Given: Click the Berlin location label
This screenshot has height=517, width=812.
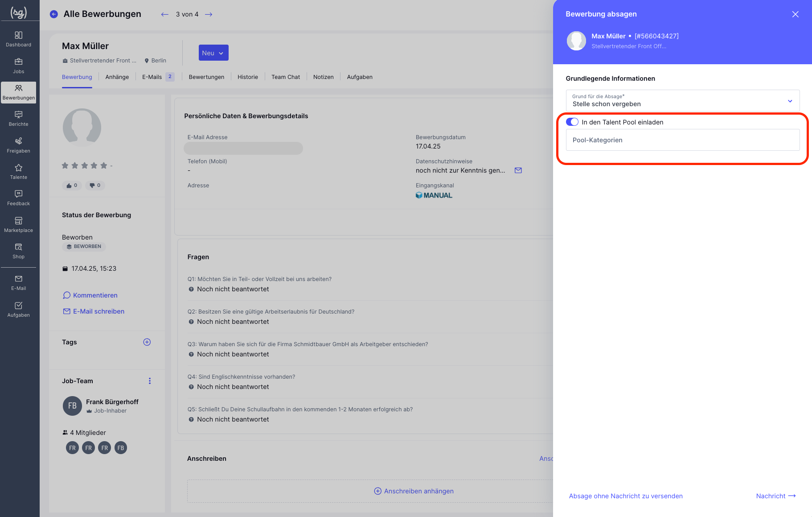Looking at the screenshot, I should [x=159, y=61].
